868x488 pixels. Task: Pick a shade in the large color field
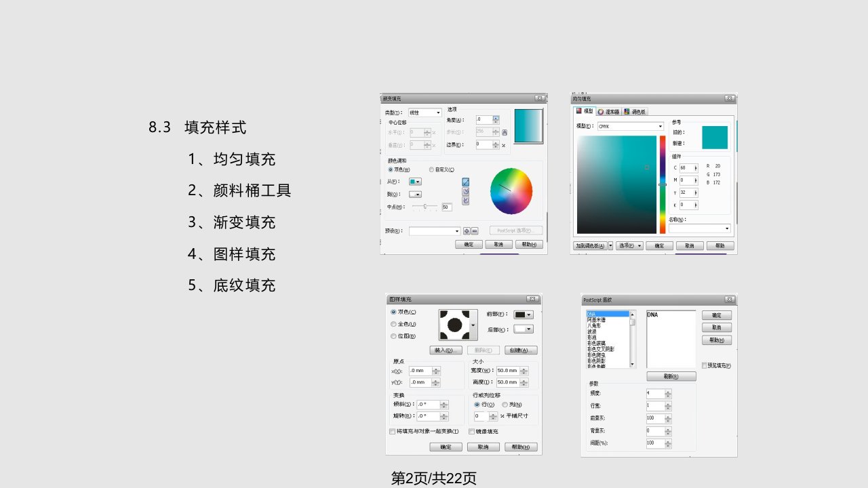click(x=616, y=184)
